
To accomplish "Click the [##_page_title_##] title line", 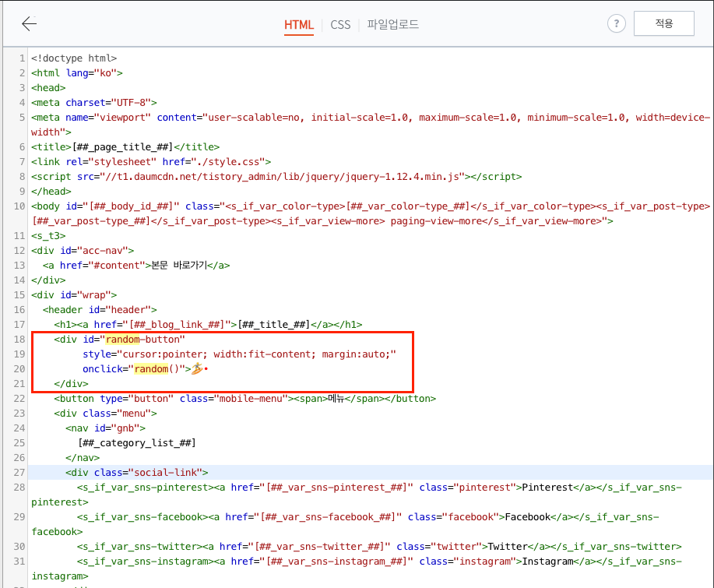I will point(125,147).
